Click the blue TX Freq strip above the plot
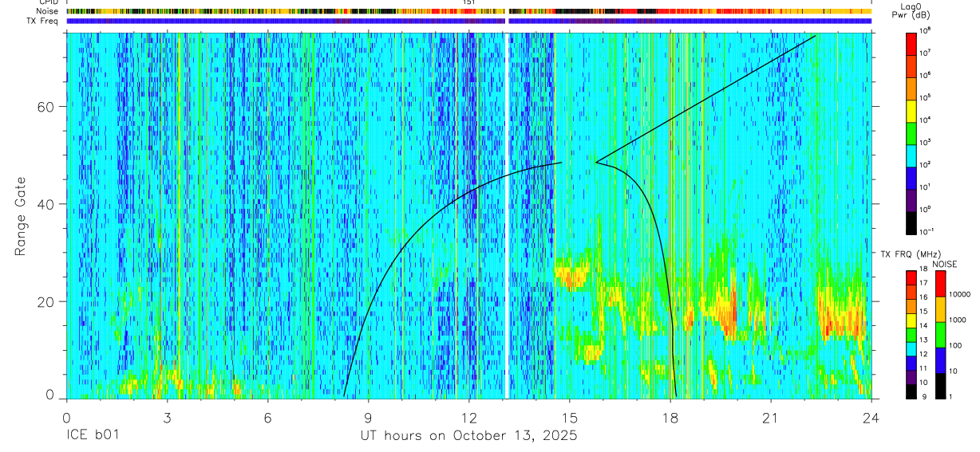Image resolution: width=980 pixels, height=452 pixels. point(468,21)
